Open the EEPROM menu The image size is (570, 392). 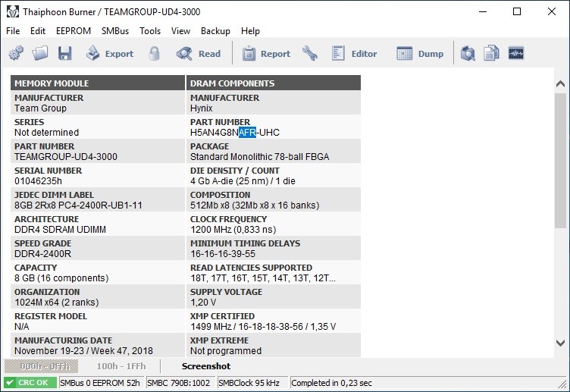(74, 31)
